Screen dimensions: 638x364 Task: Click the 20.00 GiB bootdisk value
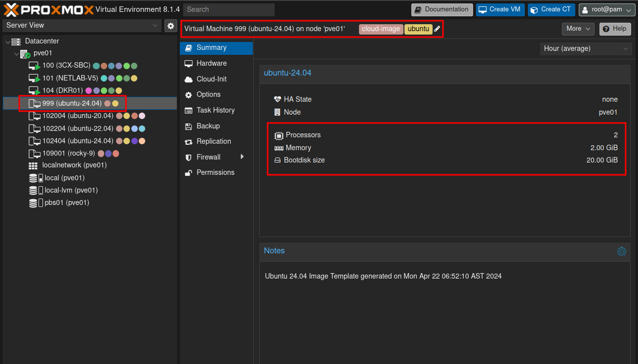(x=602, y=160)
